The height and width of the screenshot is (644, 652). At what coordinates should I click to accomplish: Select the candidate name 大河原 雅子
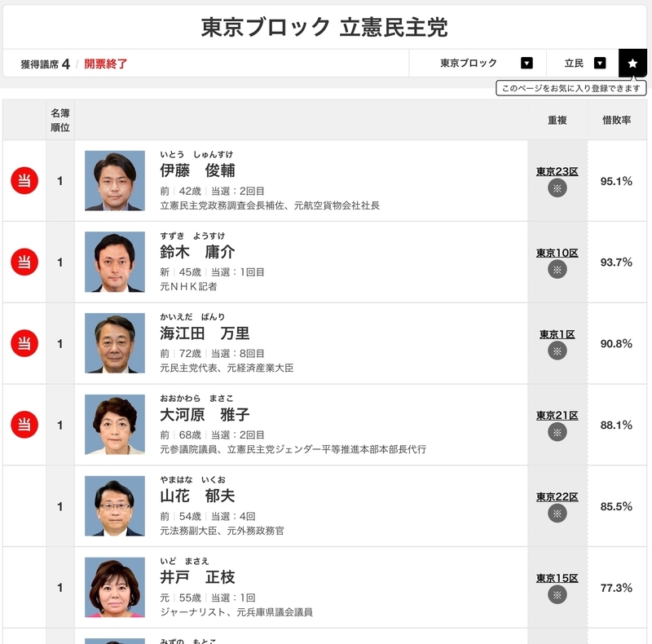(205, 414)
